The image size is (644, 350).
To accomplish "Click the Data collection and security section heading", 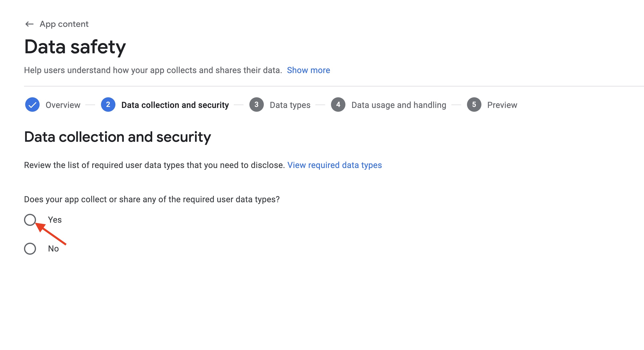I will pyautogui.click(x=118, y=137).
